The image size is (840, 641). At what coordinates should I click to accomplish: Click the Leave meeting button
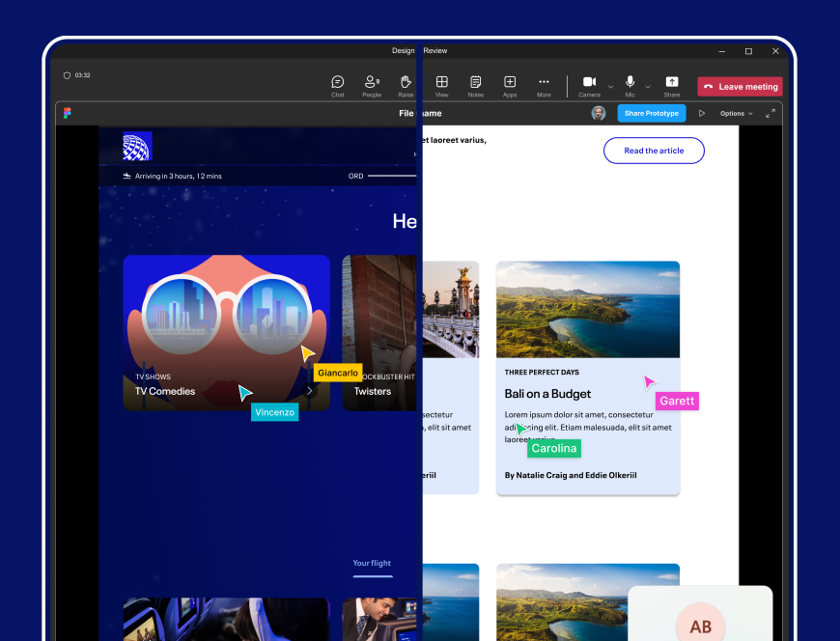(x=740, y=87)
